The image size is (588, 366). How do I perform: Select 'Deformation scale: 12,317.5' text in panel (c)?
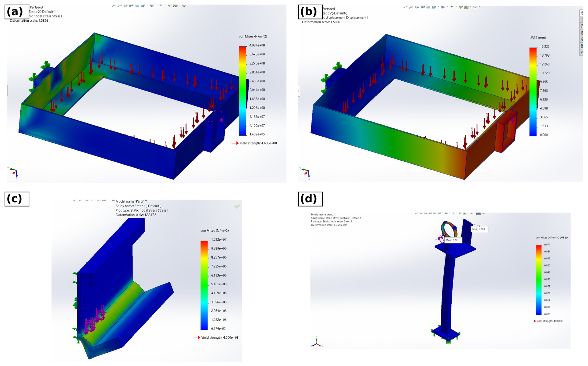[136, 215]
